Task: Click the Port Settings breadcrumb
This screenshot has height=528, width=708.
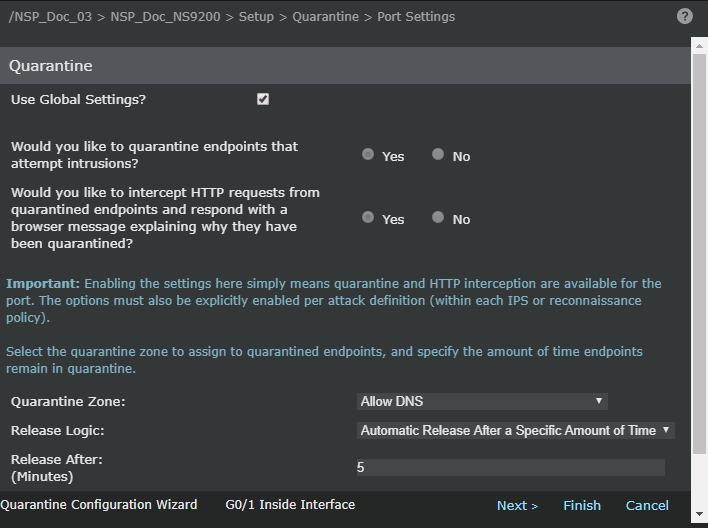Action: (416, 17)
